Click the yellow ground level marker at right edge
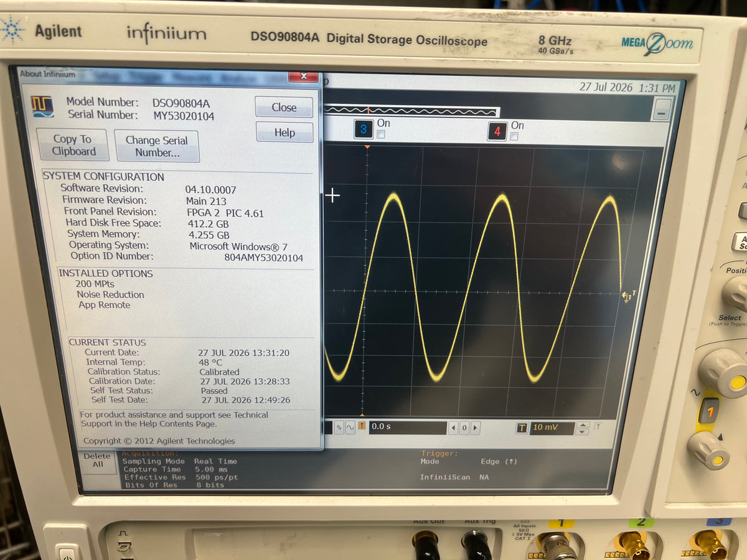747x560 pixels. (x=628, y=297)
